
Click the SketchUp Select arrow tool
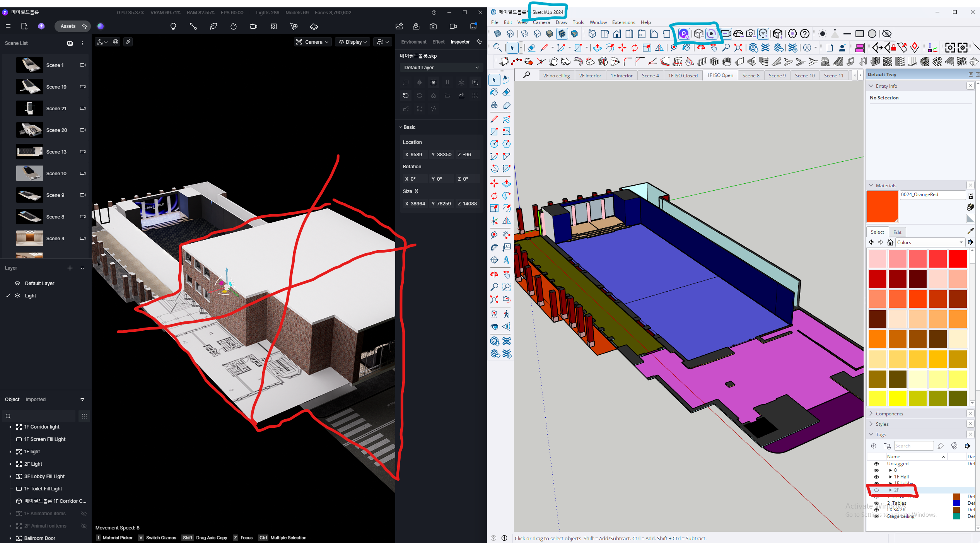494,80
